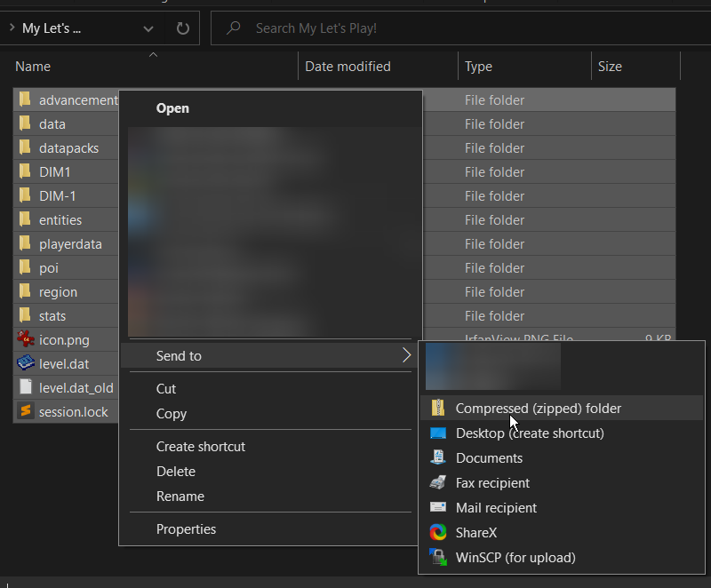The width and height of the screenshot is (711, 588).
Task: Select Properties from the context menu
Action: coord(186,529)
